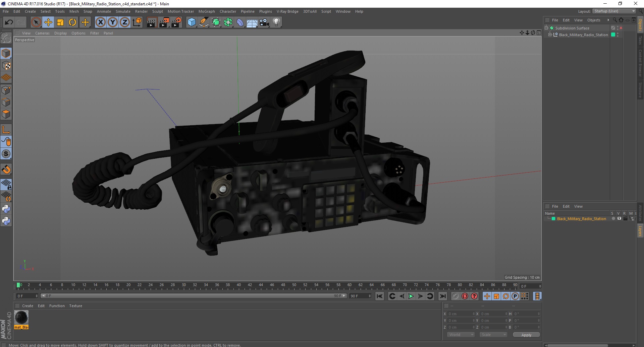Open the Content Browser side tab
Image resolution: width=644 pixels, height=347 pixels.
coord(640,63)
